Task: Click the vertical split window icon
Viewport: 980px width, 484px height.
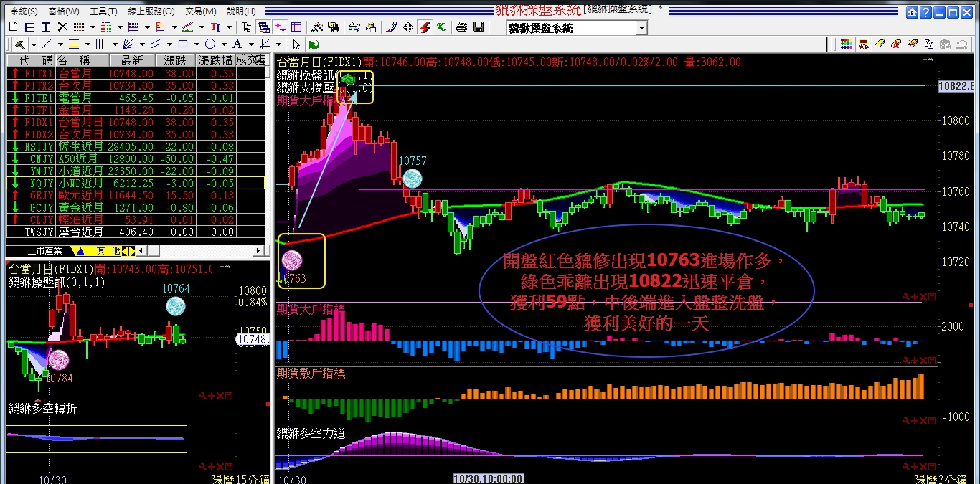Action: pos(46,27)
